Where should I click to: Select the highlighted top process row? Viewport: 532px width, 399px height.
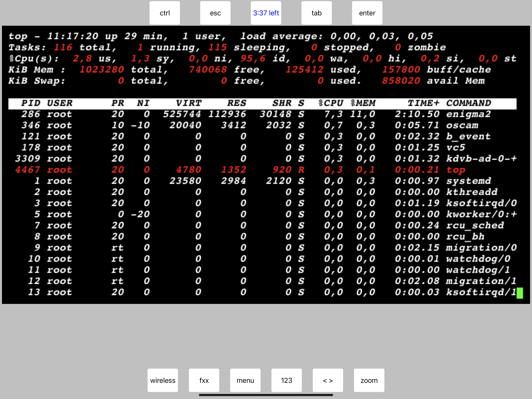[455, 170]
